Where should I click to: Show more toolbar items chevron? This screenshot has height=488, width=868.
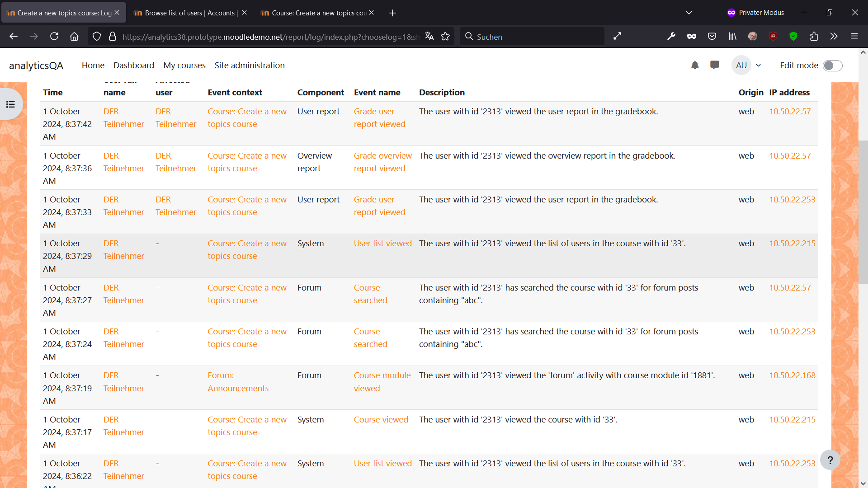(x=834, y=37)
